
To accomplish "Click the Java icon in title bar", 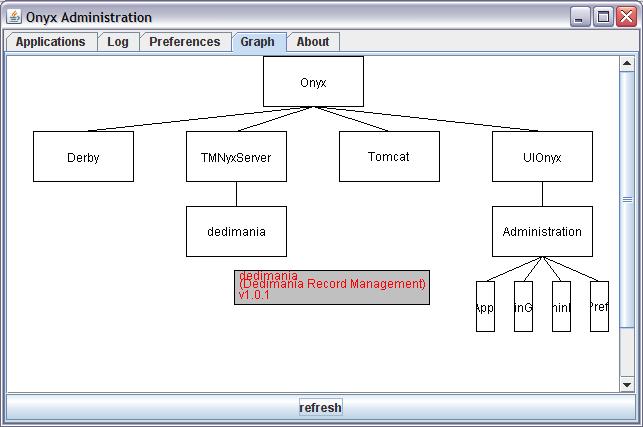I will [14, 17].
